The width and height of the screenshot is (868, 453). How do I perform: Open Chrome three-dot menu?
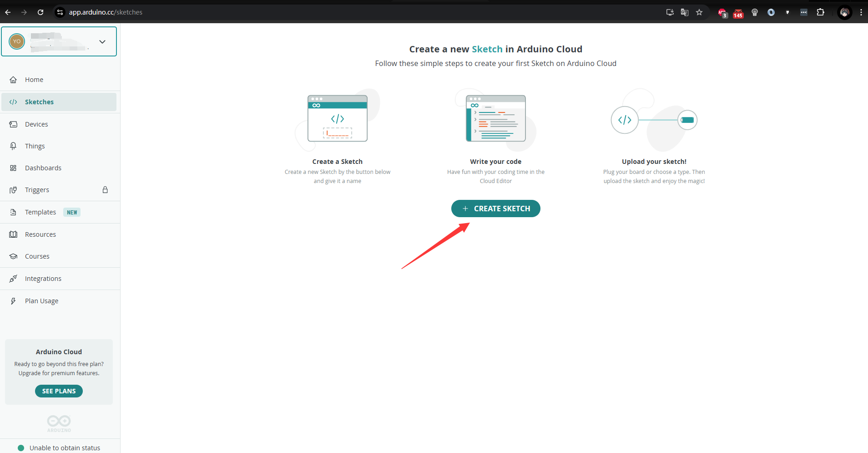pyautogui.click(x=861, y=12)
